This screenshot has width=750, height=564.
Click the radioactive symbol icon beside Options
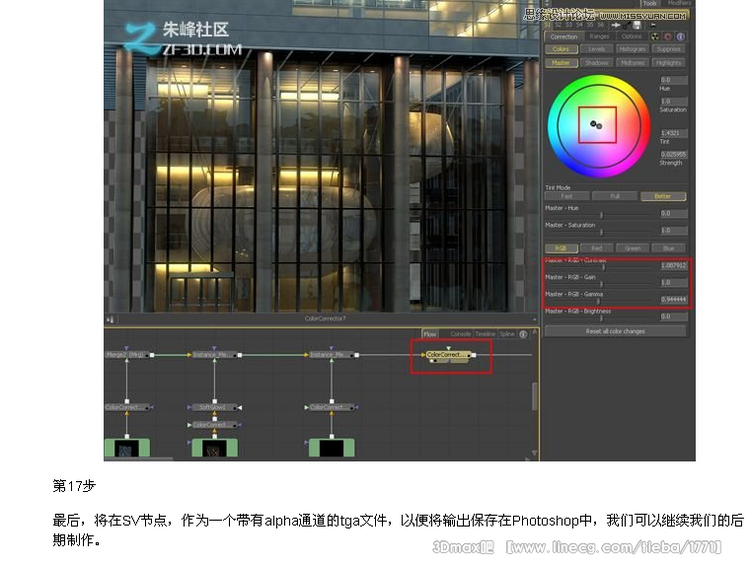coord(655,36)
